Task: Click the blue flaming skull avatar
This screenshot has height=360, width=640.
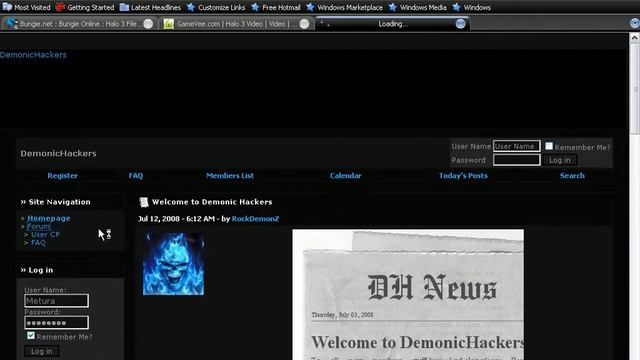Action: click(173, 264)
